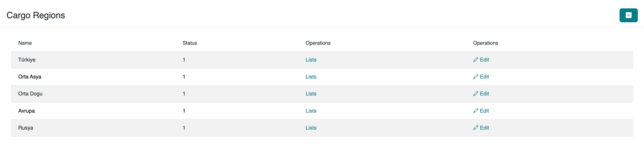The image size is (644, 146).
Task: Click the Edit link for Türkiye
Action: coord(484,60)
